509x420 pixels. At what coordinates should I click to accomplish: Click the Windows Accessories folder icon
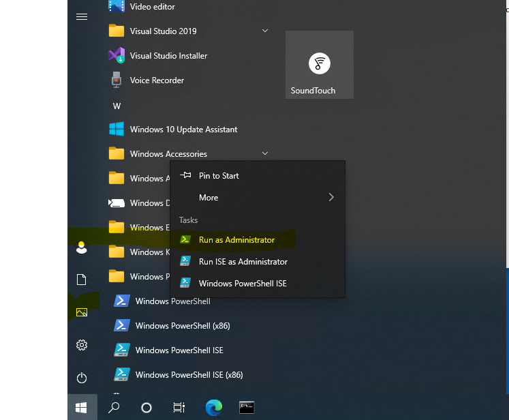pos(117,153)
